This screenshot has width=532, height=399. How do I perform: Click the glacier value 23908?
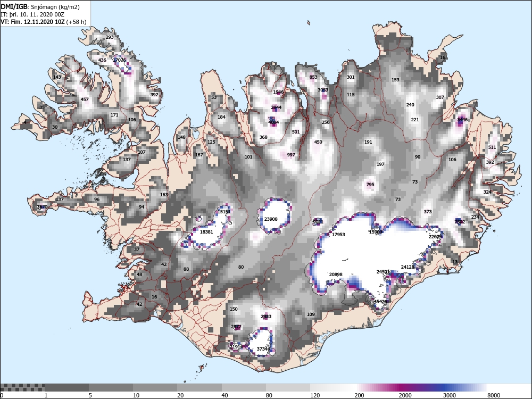pyautogui.click(x=271, y=219)
